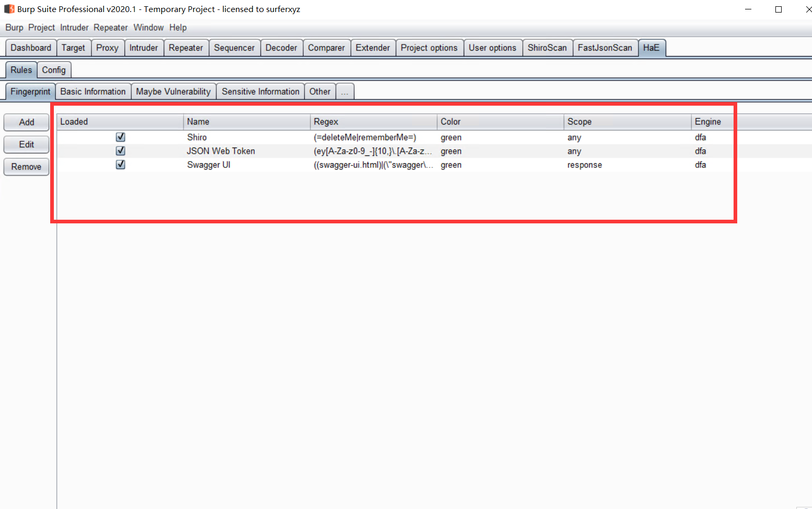812x509 pixels.
Task: Sort by the Loaded column header
Action: (x=120, y=122)
